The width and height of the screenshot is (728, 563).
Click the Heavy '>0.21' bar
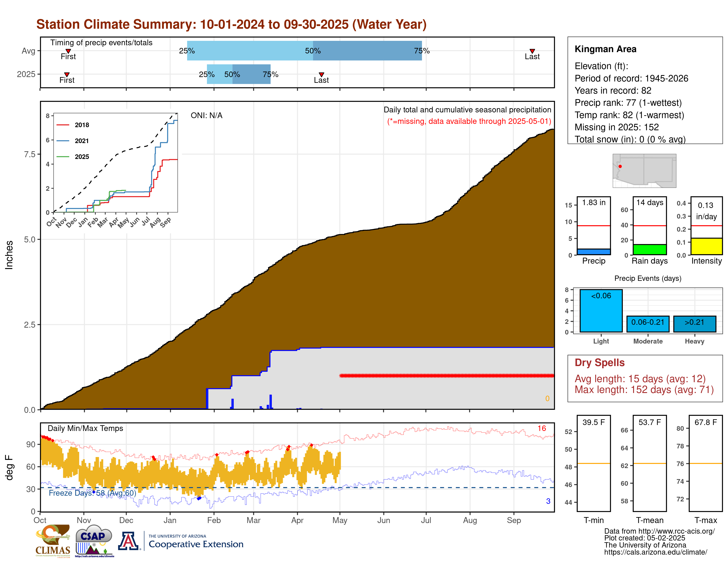(x=695, y=324)
